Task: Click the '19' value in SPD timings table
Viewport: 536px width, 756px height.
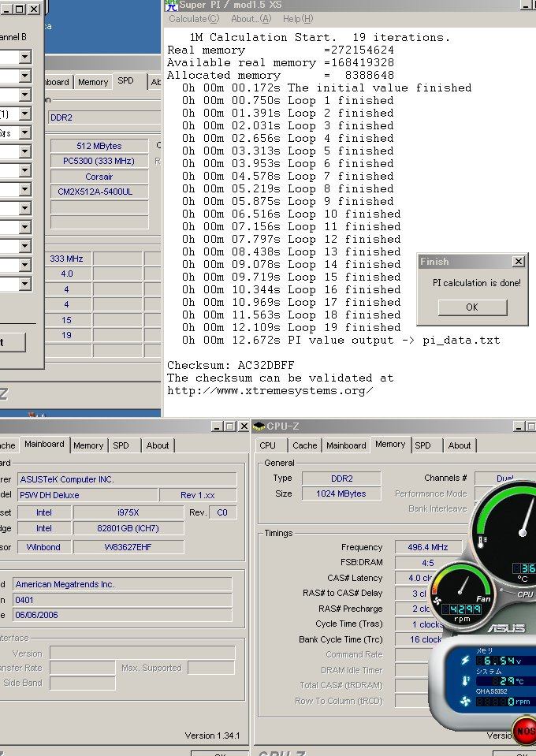Action: coord(67,335)
